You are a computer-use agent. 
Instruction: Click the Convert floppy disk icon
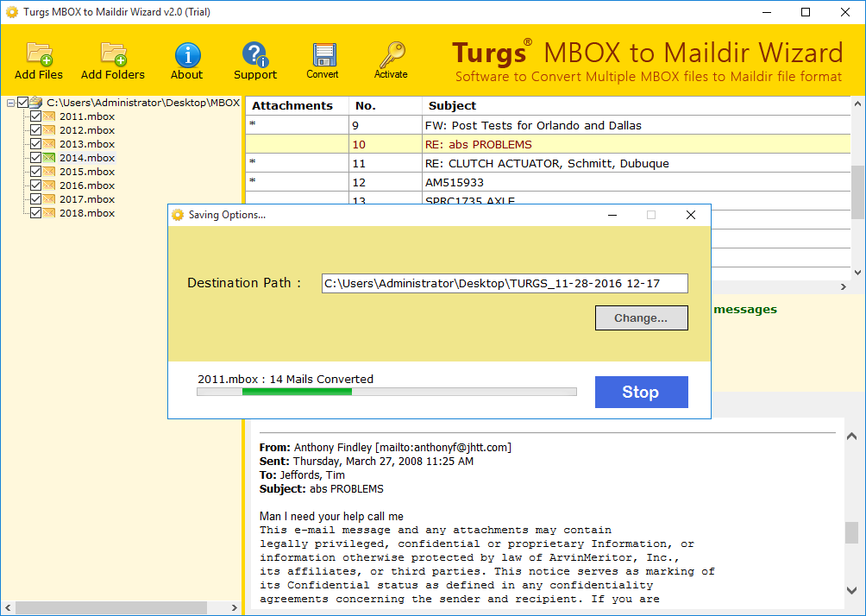[323, 55]
